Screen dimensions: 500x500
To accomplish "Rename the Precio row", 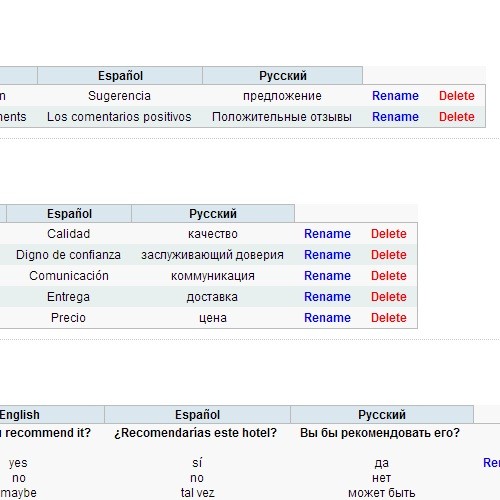I will click(327, 318).
